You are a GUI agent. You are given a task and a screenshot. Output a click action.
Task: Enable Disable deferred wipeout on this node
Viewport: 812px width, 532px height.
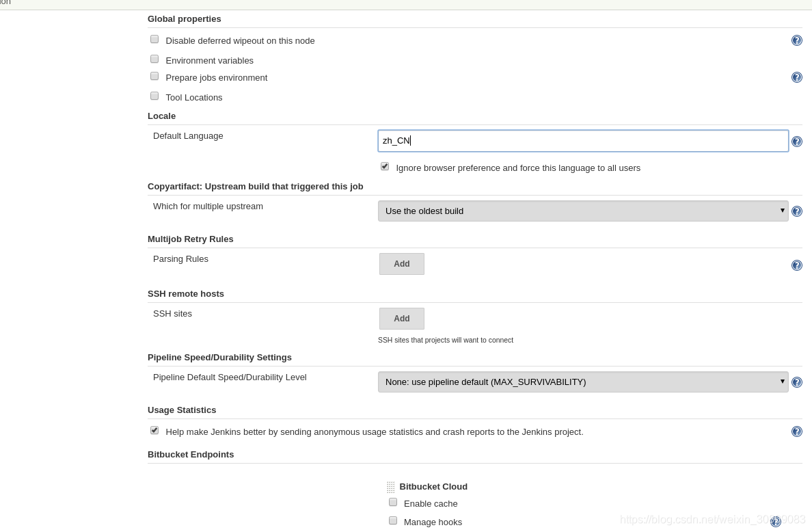pyautogui.click(x=154, y=40)
